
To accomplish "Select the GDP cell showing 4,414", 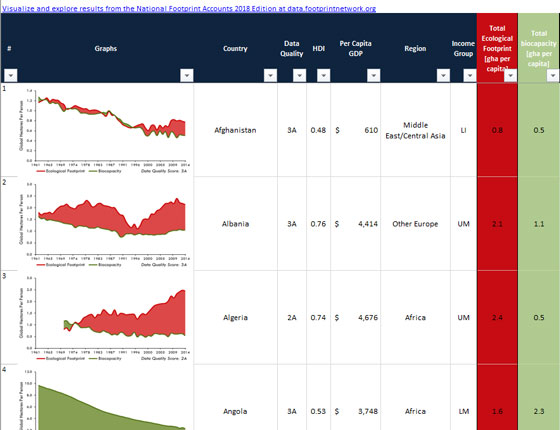I will pyautogui.click(x=356, y=224).
